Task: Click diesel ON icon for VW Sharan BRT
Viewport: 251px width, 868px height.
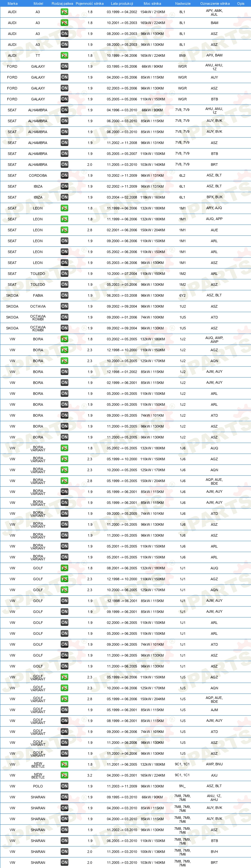Action: coord(65,863)
